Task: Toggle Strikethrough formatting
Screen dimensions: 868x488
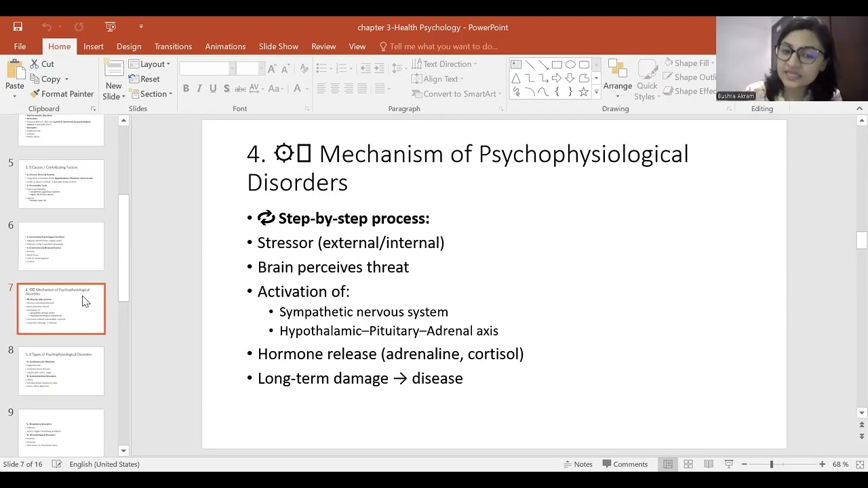Action: tap(240, 89)
